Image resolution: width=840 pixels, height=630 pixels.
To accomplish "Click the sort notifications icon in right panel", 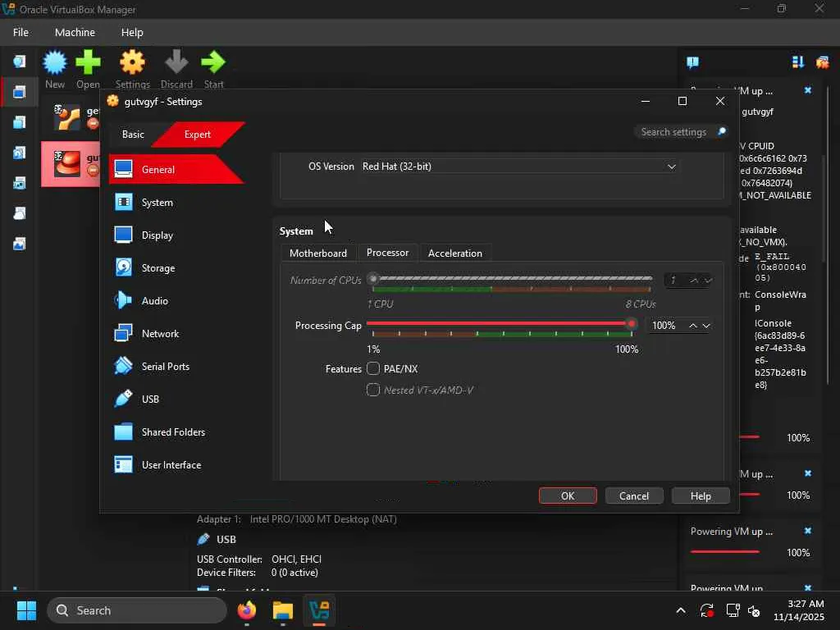I will click(x=797, y=62).
